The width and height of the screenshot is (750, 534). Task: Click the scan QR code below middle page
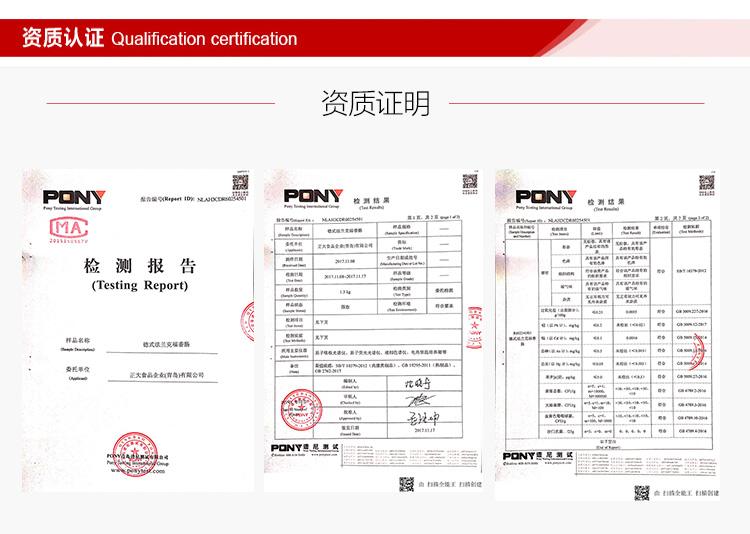tap(407, 484)
